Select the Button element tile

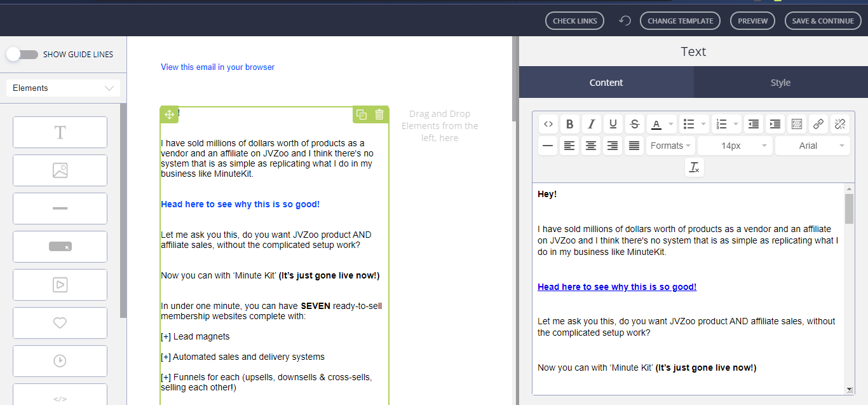pyautogui.click(x=60, y=247)
